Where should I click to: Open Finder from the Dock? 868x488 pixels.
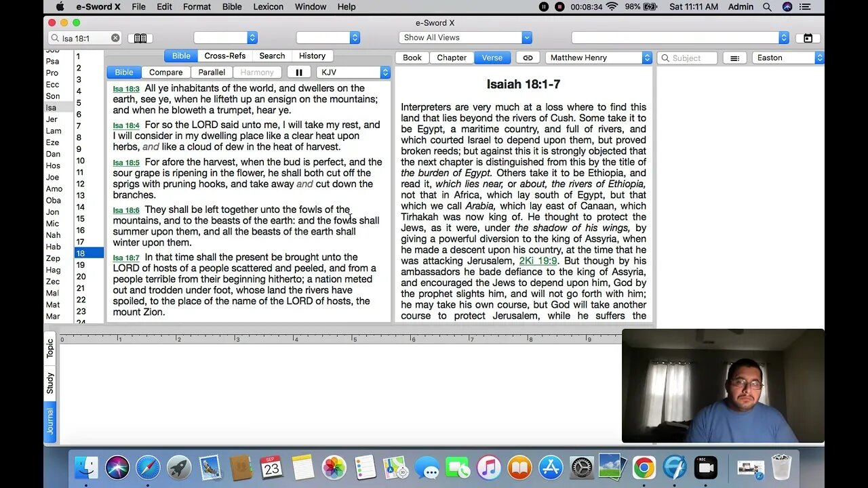point(86,468)
